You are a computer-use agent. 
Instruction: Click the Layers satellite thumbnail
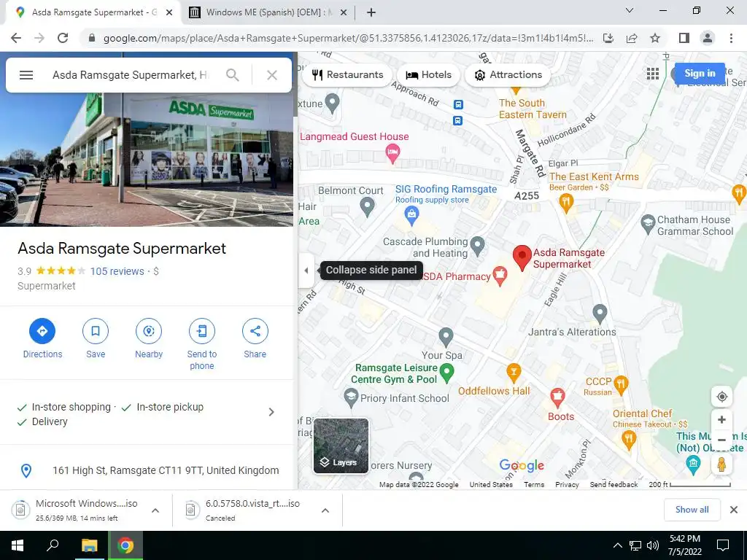click(x=341, y=446)
